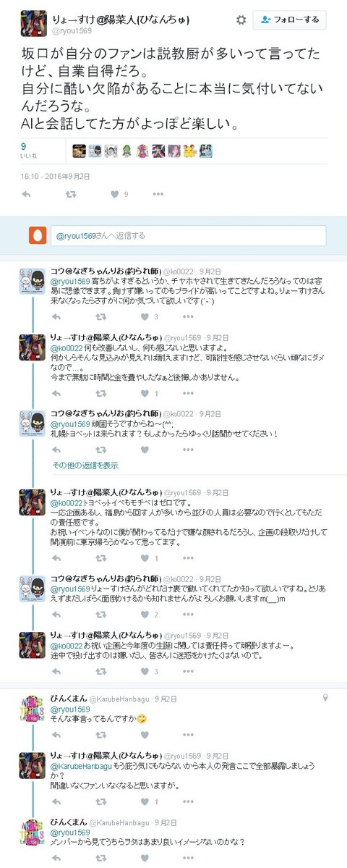347x868 pixels.
Task: Click the フォローする follow button
Action: (x=289, y=20)
